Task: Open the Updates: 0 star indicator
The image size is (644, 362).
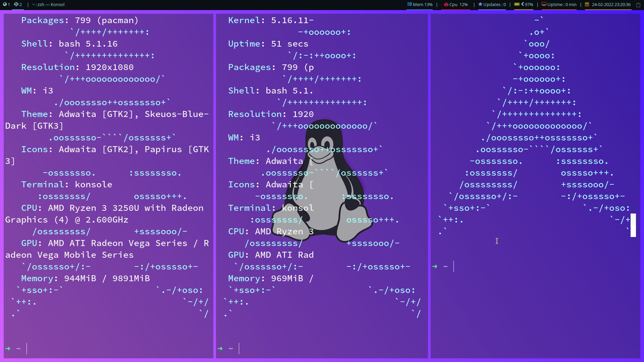Action: (x=492, y=4)
